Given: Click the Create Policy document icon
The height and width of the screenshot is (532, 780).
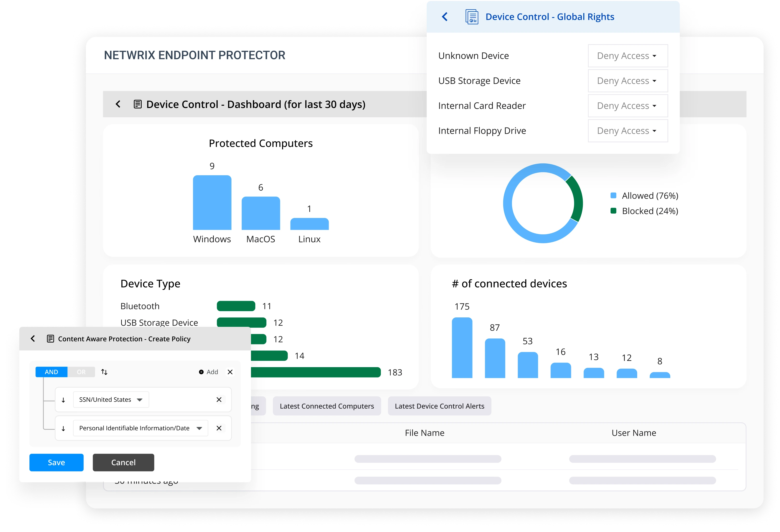Looking at the screenshot, I should pyautogui.click(x=50, y=339).
